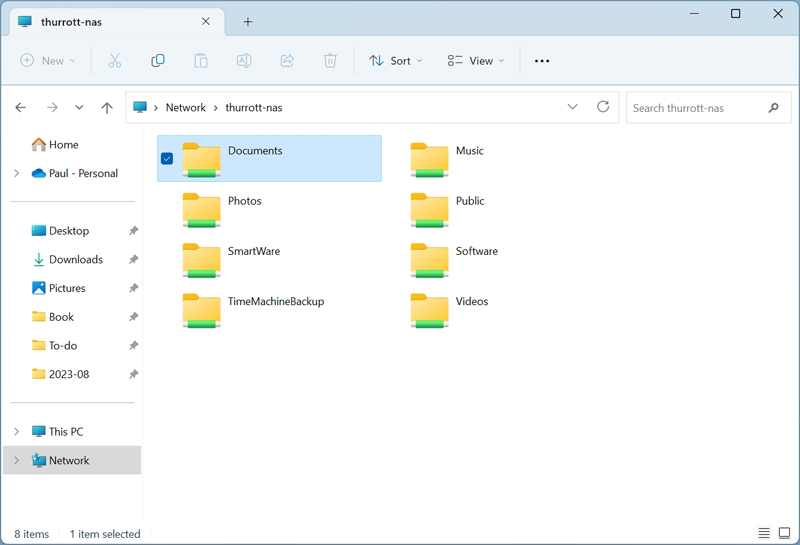Screen dimensions: 800x545
Task: Refresh the current folder view
Action: pos(603,107)
